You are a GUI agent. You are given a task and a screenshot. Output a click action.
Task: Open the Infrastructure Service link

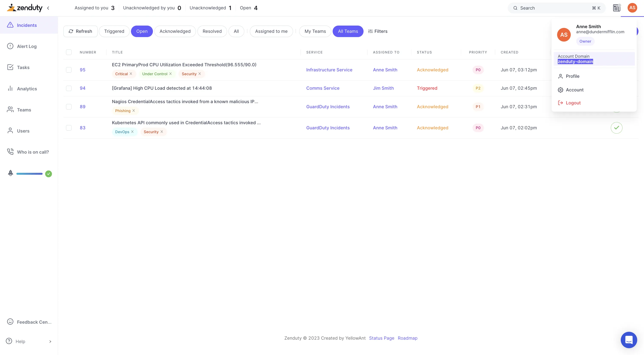(329, 70)
